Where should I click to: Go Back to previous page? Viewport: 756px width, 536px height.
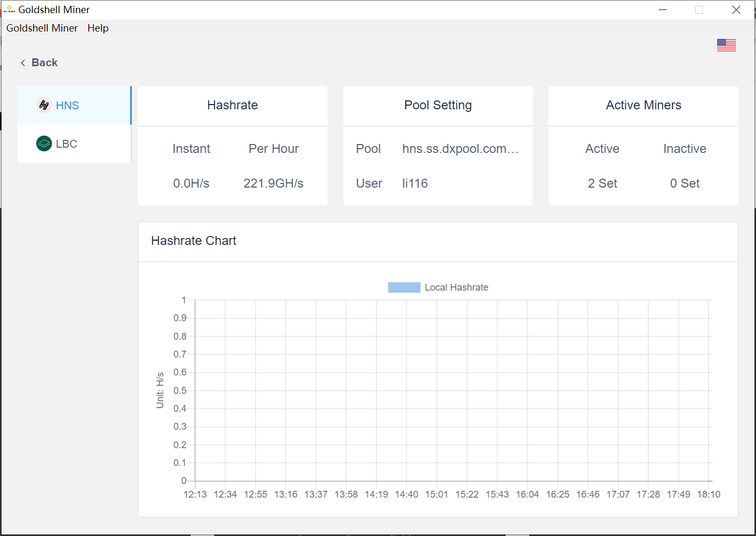[39, 63]
